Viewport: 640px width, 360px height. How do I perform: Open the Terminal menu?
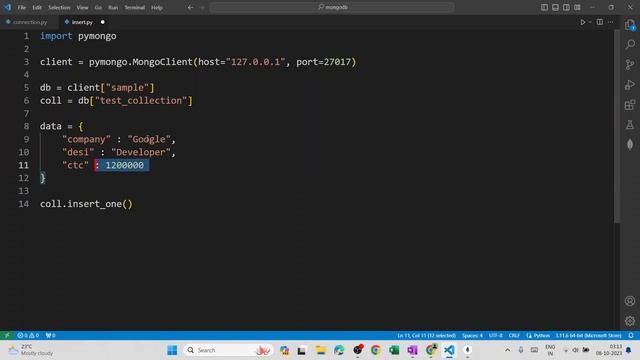point(135,7)
